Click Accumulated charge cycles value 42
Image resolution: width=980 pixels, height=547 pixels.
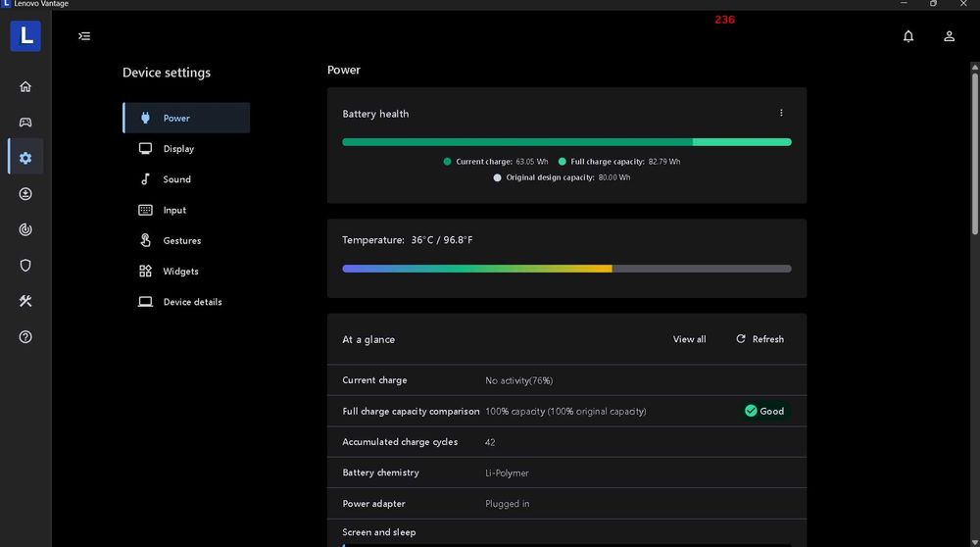[490, 442]
